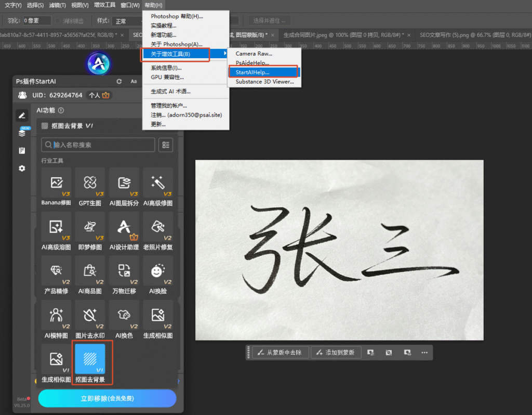Viewport: 532px width, 415px height.
Task: Select AI商品图 tool
Action: [x=90, y=276]
